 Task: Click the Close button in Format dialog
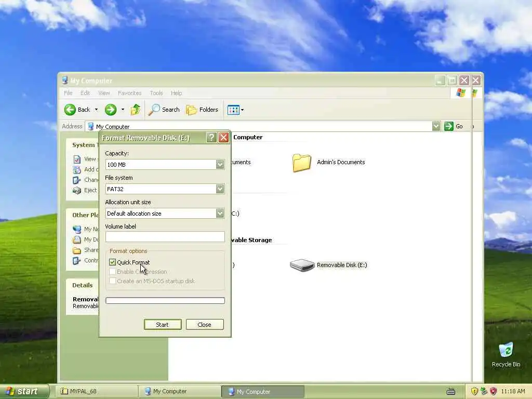(205, 325)
